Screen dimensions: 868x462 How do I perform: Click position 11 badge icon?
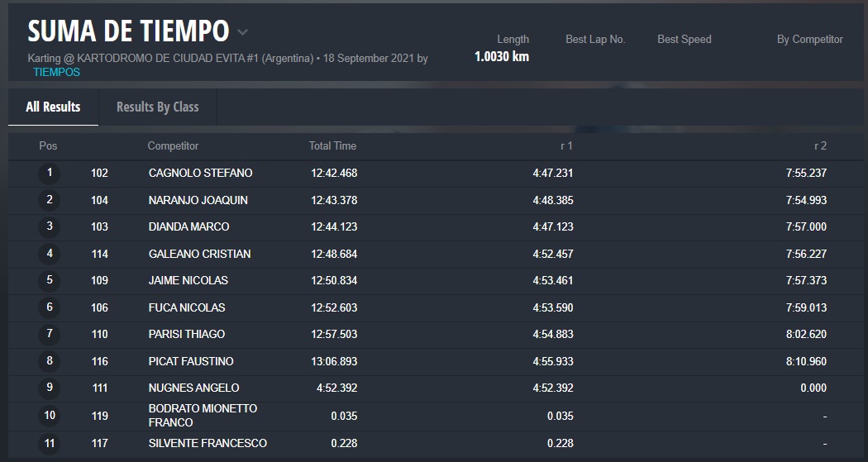click(x=50, y=444)
